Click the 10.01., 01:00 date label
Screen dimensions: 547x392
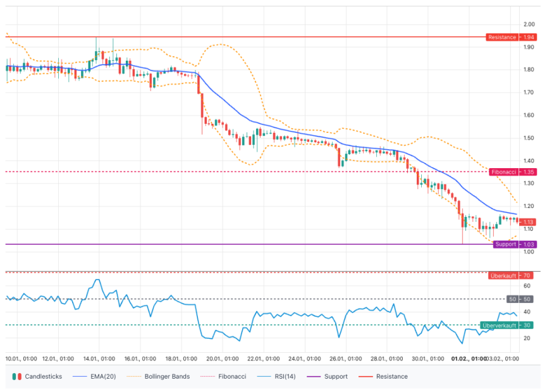pos(20,358)
